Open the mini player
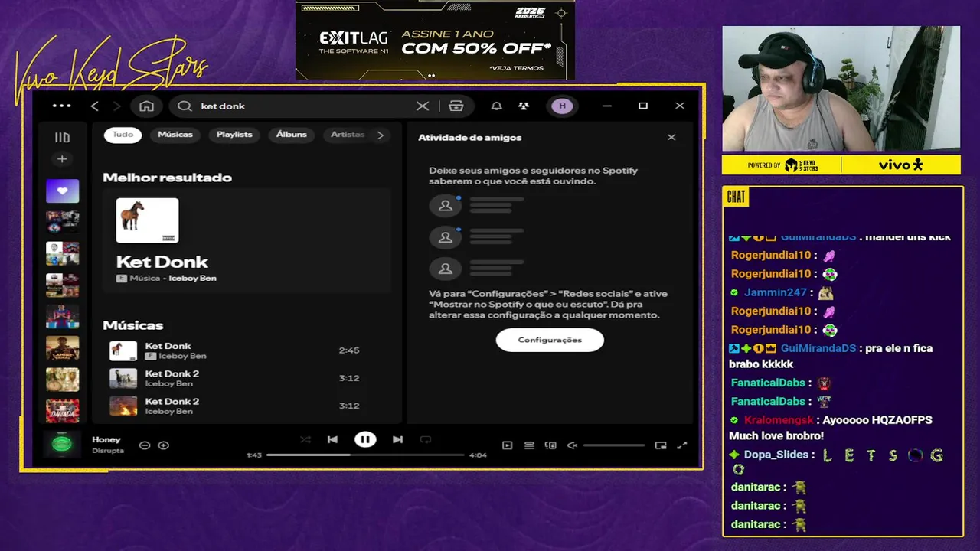Screen dimensions: 980x551 (x=661, y=445)
